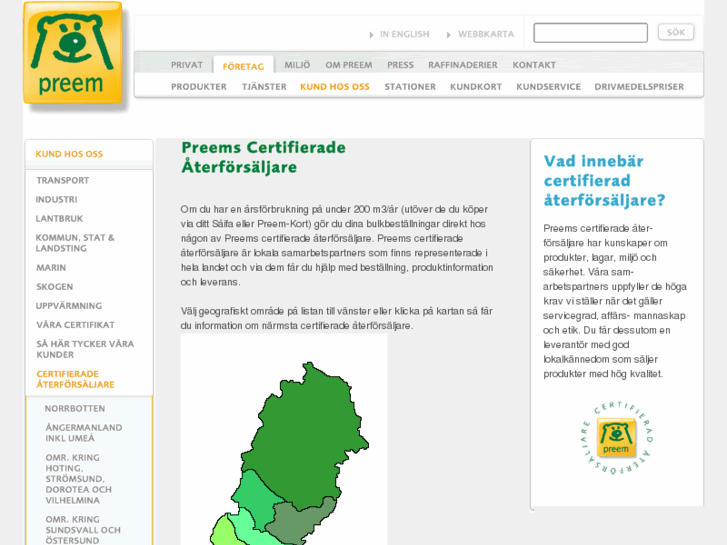Image resolution: width=727 pixels, height=545 pixels.
Task: Click the arrow beside In English
Action: pos(371,35)
